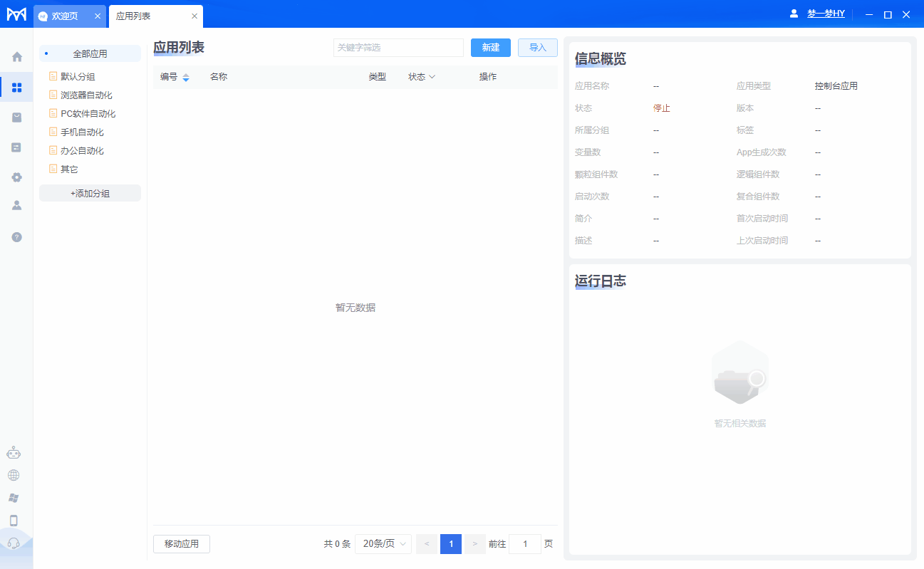Click the 操作 column header
The height and width of the screenshot is (569, 924).
(488, 77)
